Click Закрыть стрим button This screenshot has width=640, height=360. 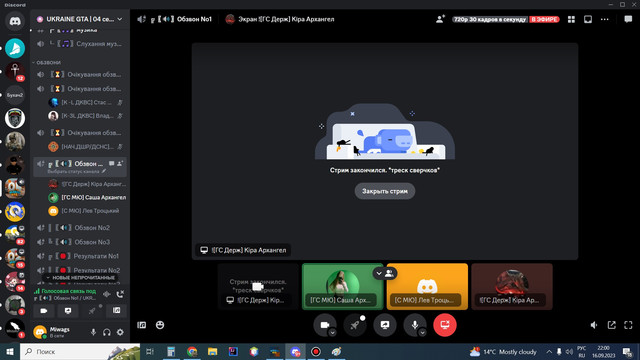[x=384, y=191]
